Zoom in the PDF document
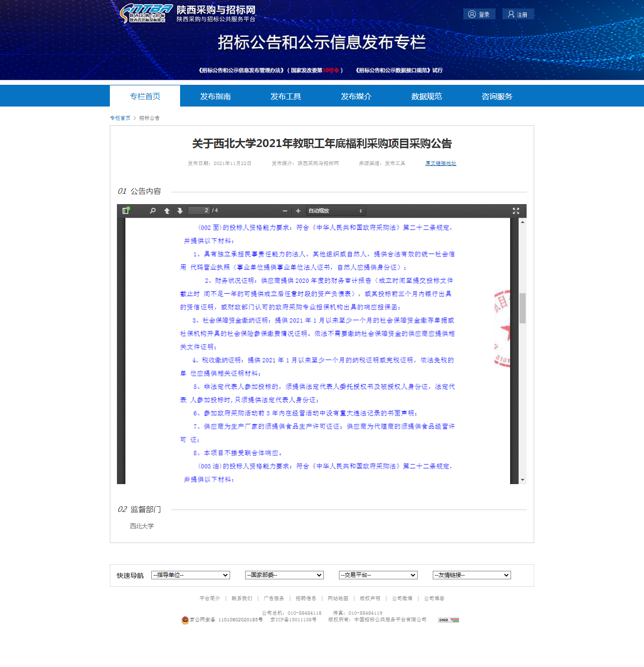 point(298,211)
